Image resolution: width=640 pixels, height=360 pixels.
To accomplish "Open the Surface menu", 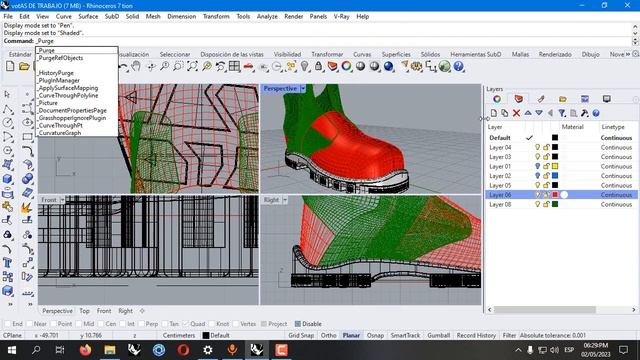I will click(88, 16).
